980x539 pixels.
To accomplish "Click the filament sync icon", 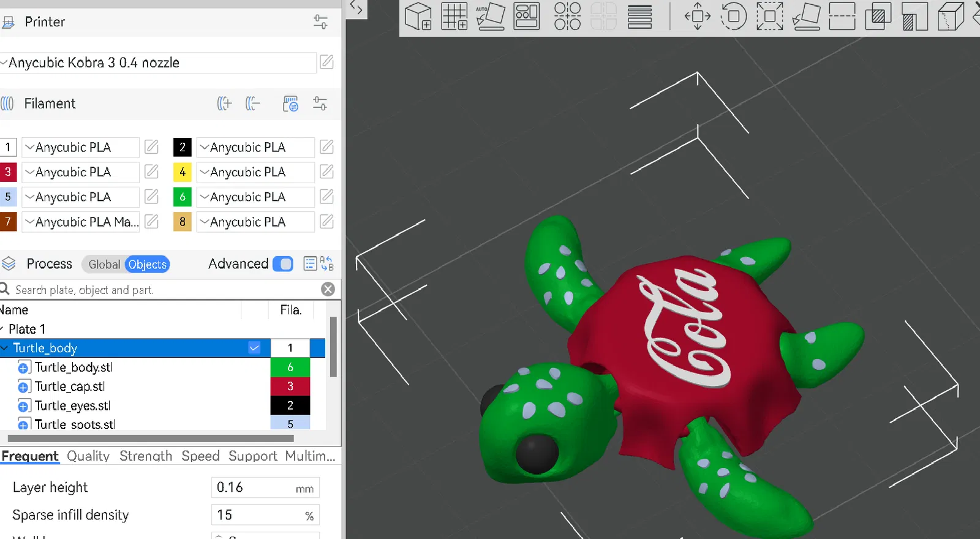I will 290,104.
